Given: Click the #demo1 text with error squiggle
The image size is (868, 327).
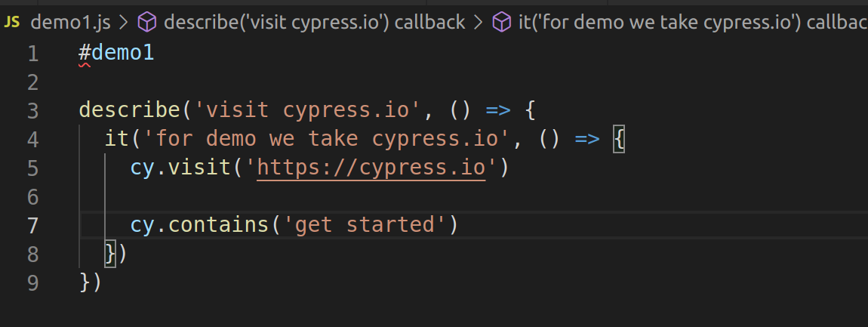Looking at the screenshot, I should click(116, 54).
